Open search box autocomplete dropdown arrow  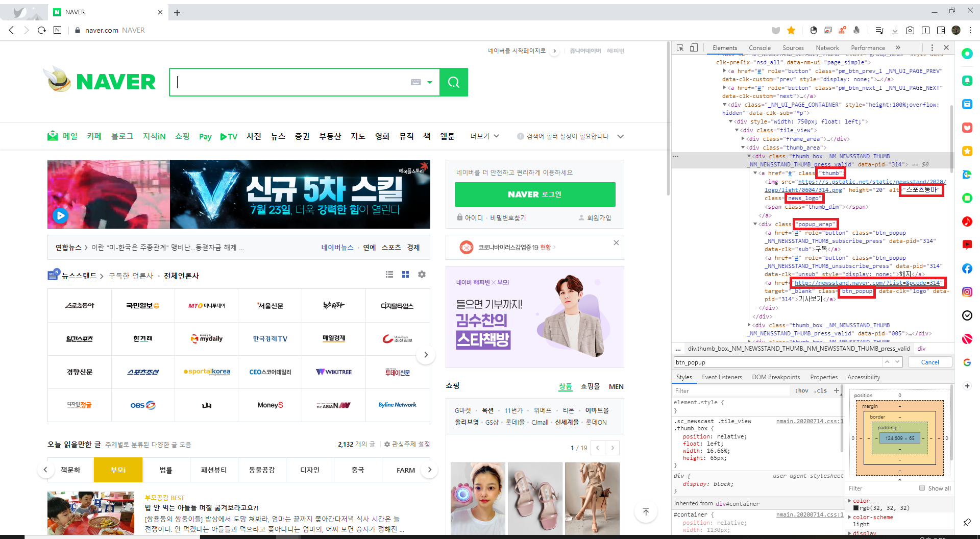[x=430, y=82]
